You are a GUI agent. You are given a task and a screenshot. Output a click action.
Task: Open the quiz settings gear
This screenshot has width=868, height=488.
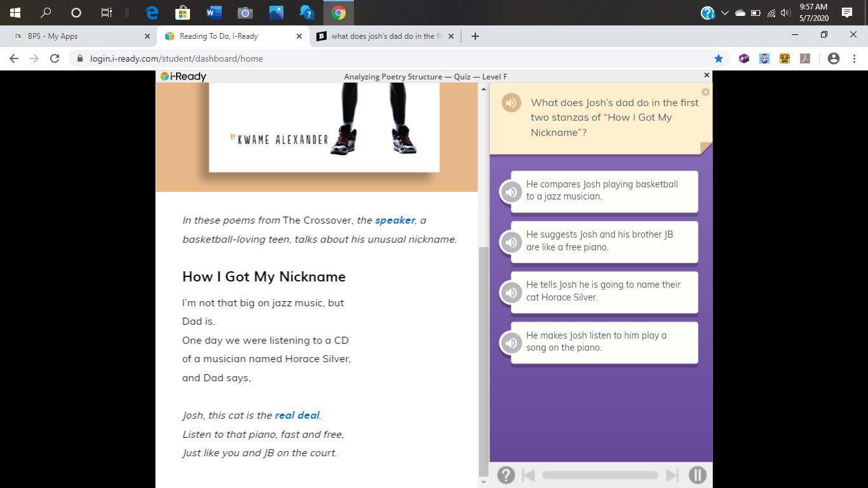click(705, 92)
